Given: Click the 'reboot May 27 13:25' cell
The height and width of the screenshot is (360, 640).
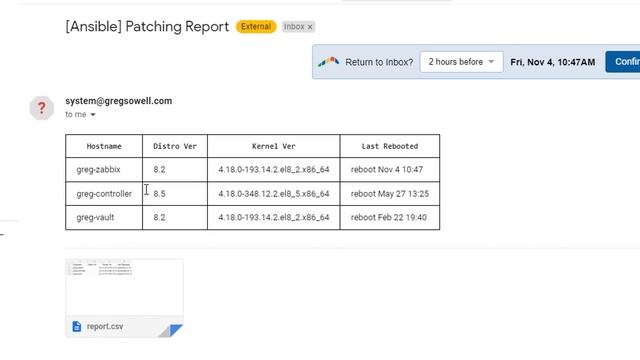Looking at the screenshot, I should (x=390, y=193).
